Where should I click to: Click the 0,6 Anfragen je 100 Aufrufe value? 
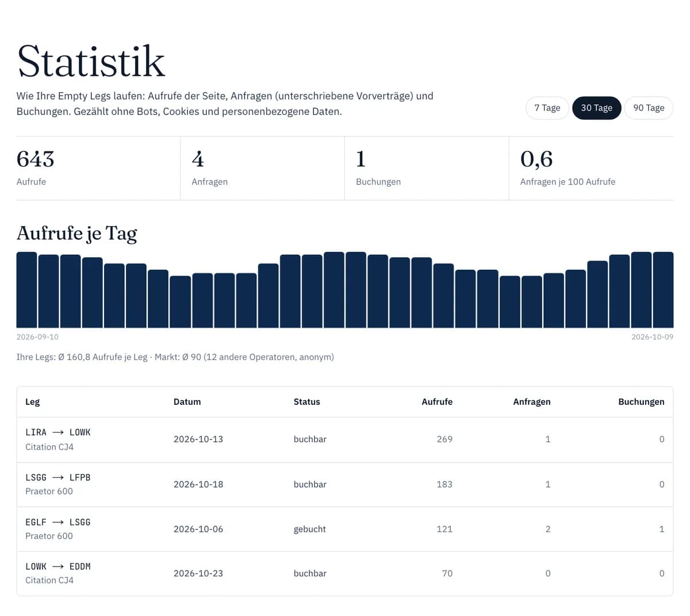[536, 159]
